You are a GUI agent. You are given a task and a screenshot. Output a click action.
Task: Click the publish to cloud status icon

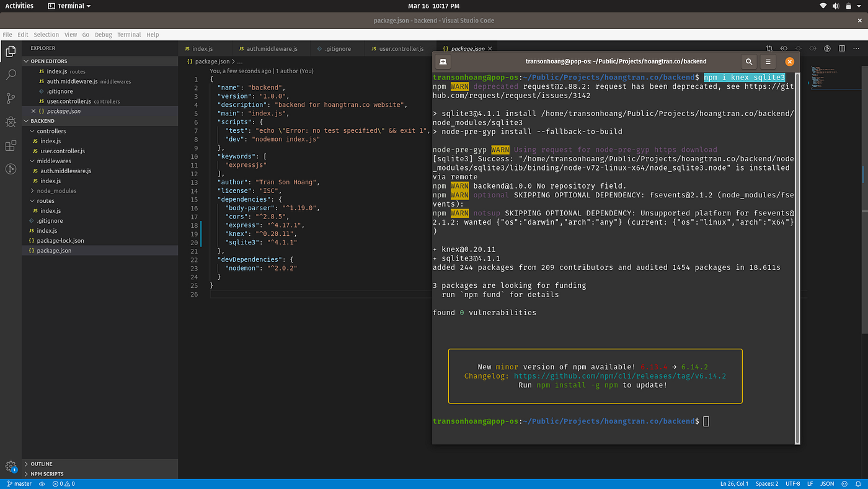(x=42, y=483)
